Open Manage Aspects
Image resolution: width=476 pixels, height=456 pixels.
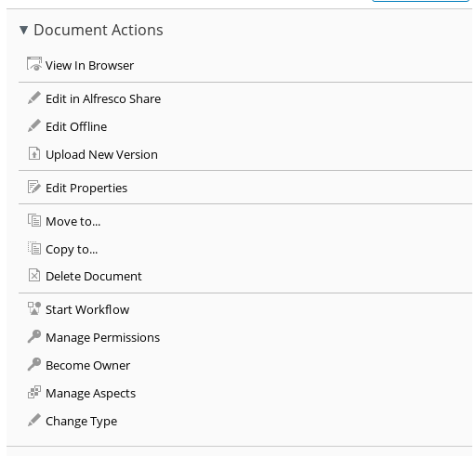click(90, 394)
